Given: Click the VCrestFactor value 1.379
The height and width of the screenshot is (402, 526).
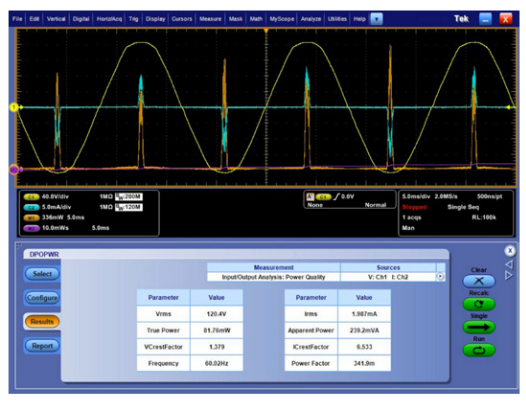Looking at the screenshot, I should coord(216,347).
